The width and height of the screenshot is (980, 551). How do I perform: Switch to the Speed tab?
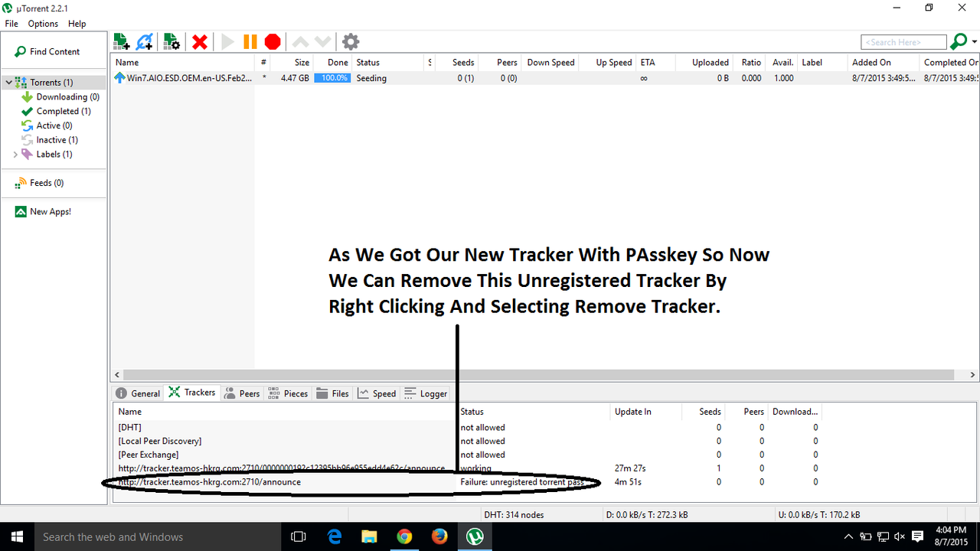[377, 393]
